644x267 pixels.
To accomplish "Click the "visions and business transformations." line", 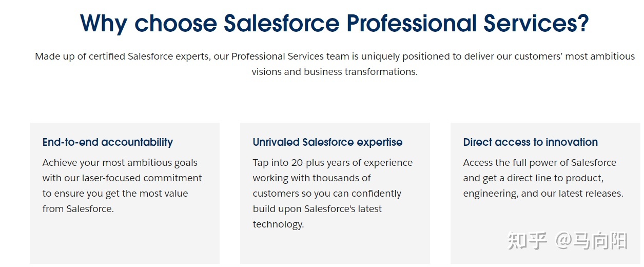I will [x=335, y=72].
